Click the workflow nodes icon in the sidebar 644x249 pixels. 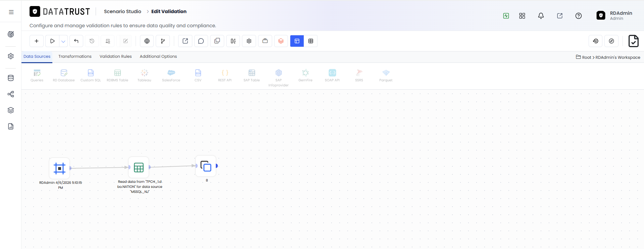tap(11, 94)
